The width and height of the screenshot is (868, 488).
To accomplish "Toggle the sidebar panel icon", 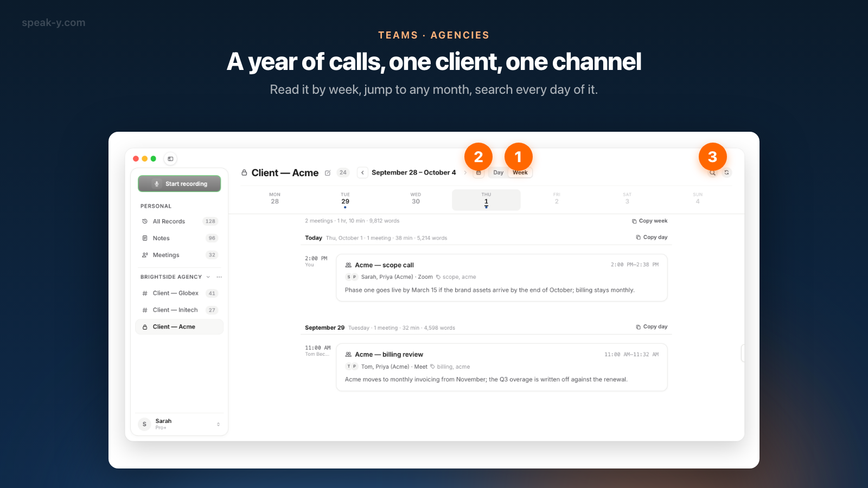I will pos(170,159).
